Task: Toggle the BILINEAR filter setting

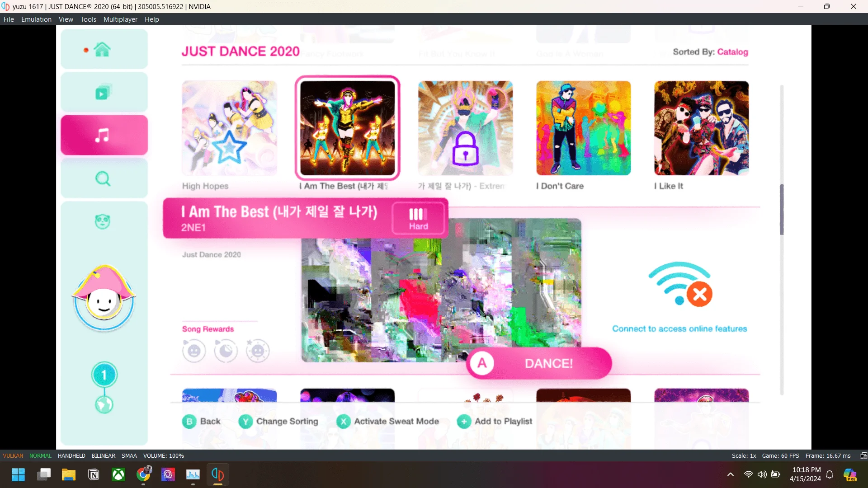Action: 104,455
